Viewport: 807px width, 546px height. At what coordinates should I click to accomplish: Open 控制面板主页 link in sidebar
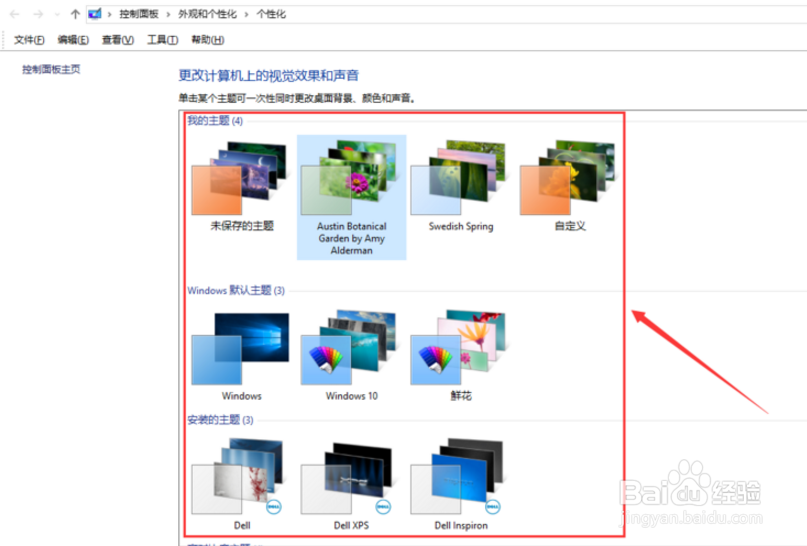(51, 69)
